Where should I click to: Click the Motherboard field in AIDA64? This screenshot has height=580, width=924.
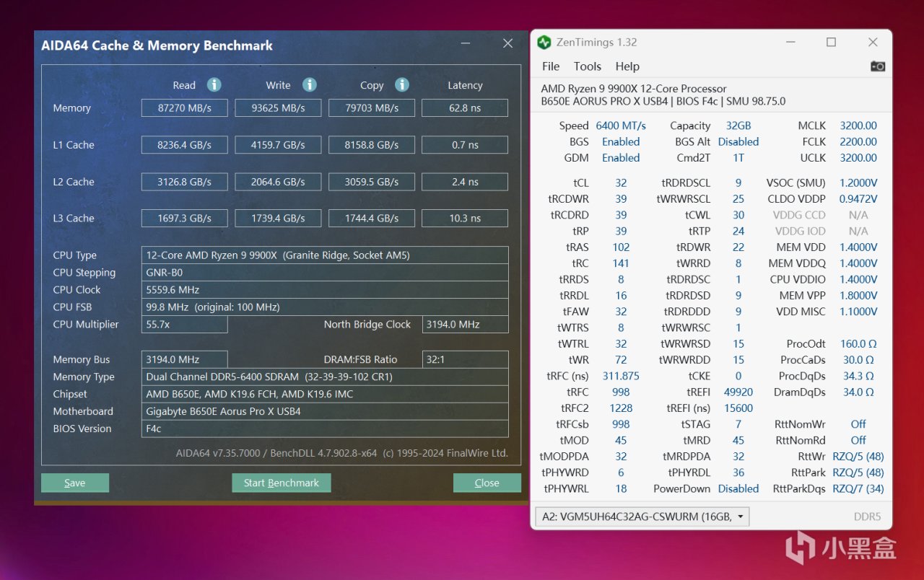pos(325,411)
